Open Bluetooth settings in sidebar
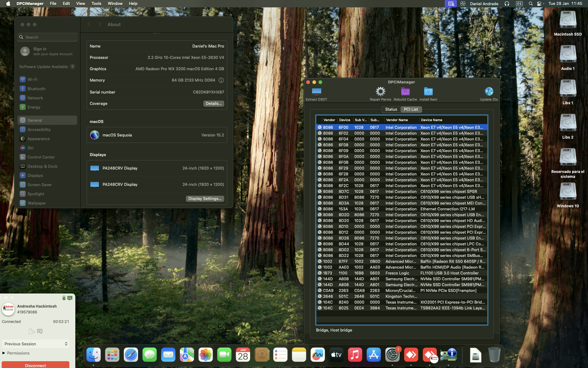This screenshot has width=588, height=368. click(47, 89)
